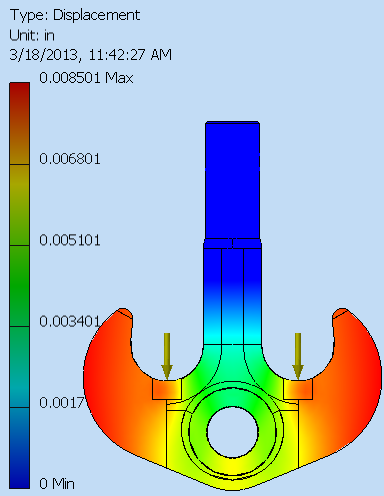Click the red top segment of color bar

[x=19, y=123]
